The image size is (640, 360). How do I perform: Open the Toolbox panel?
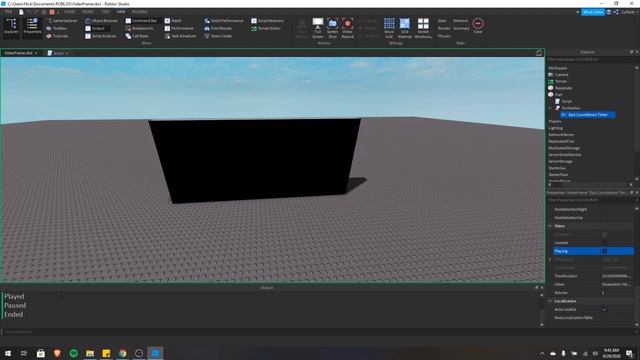tap(57, 28)
